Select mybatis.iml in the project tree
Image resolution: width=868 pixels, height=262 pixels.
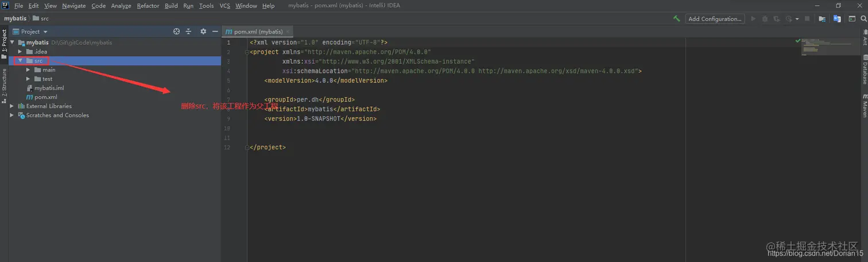coord(49,88)
